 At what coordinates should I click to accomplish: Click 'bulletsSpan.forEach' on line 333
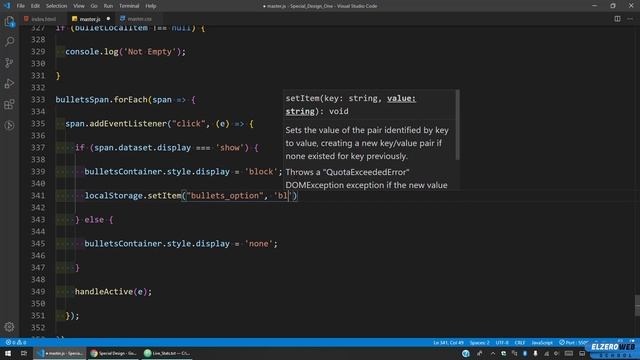click(102, 100)
